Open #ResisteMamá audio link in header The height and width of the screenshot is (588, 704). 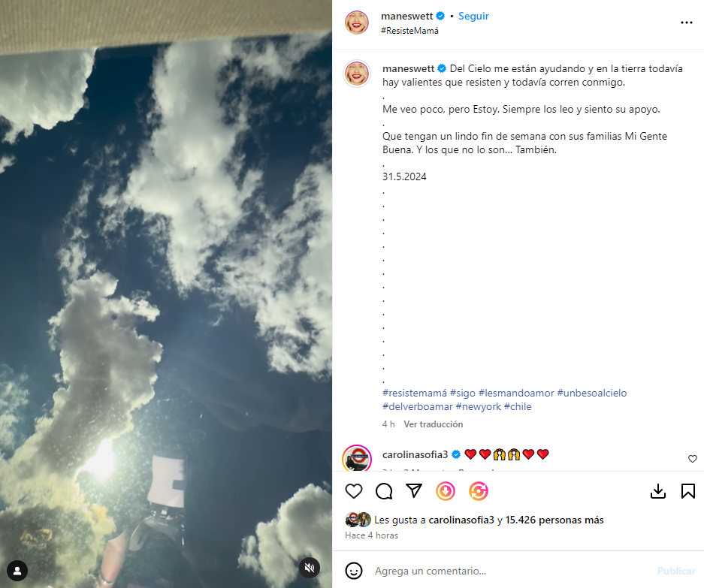point(409,31)
